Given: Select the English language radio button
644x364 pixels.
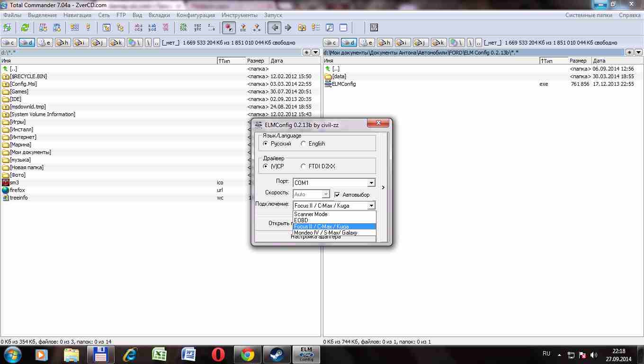Looking at the screenshot, I should coord(304,144).
